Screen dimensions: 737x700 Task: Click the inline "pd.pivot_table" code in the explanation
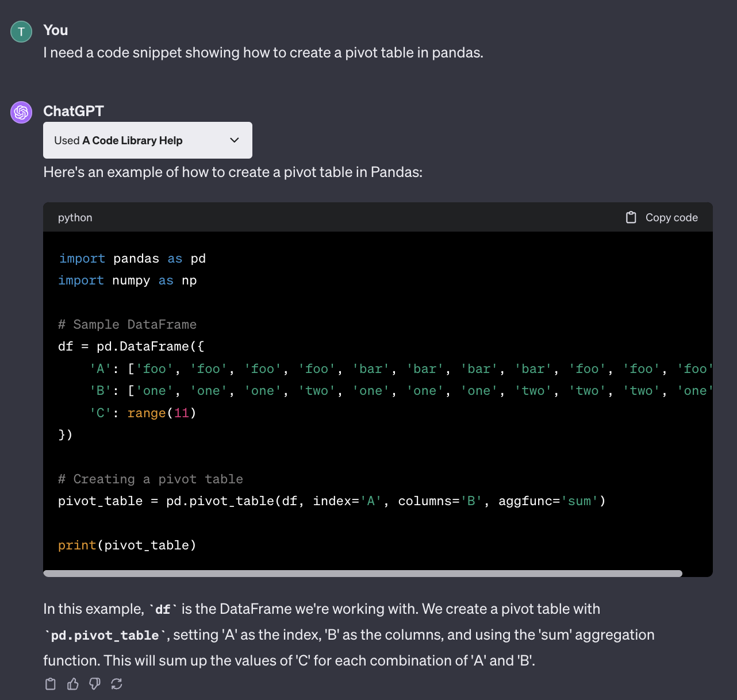click(x=105, y=635)
